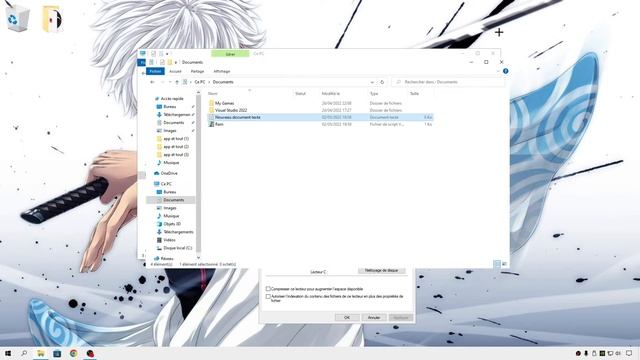Go up one folder level arrow
This screenshot has height=360, width=640.
click(x=177, y=82)
